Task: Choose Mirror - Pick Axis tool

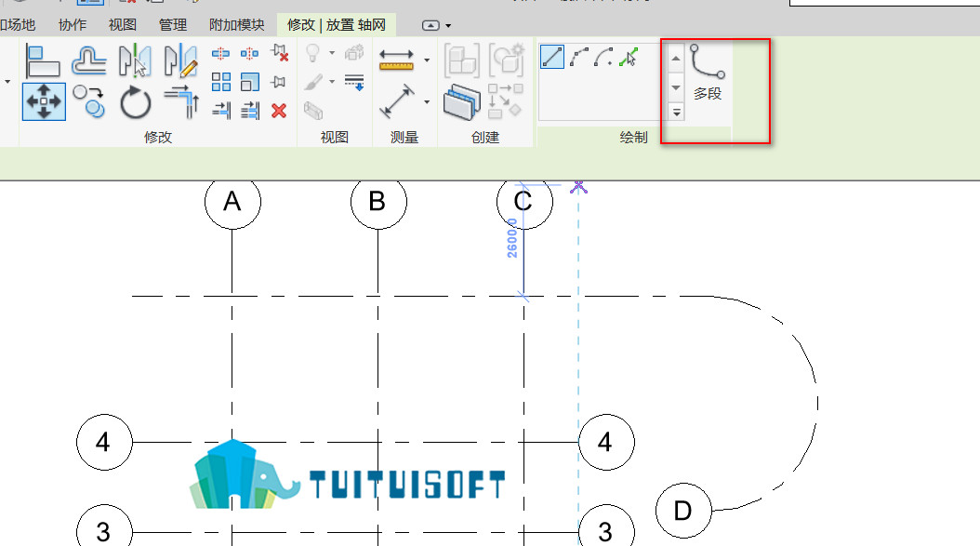Action: 135,60
